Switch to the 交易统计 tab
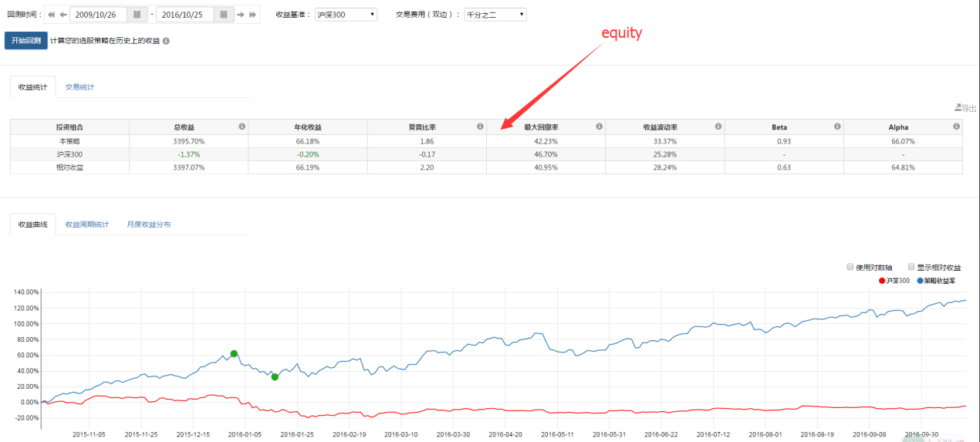980x442 pixels. [x=79, y=87]
